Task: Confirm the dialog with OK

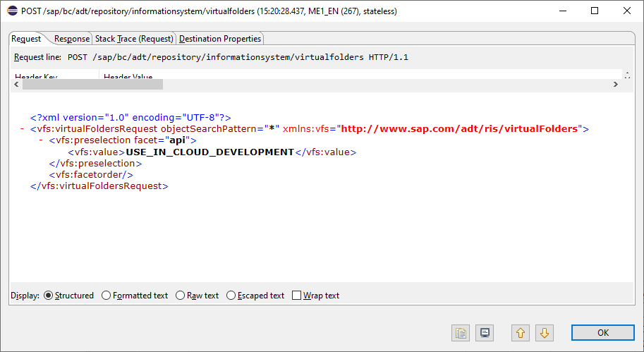Action: coord(602,333)
